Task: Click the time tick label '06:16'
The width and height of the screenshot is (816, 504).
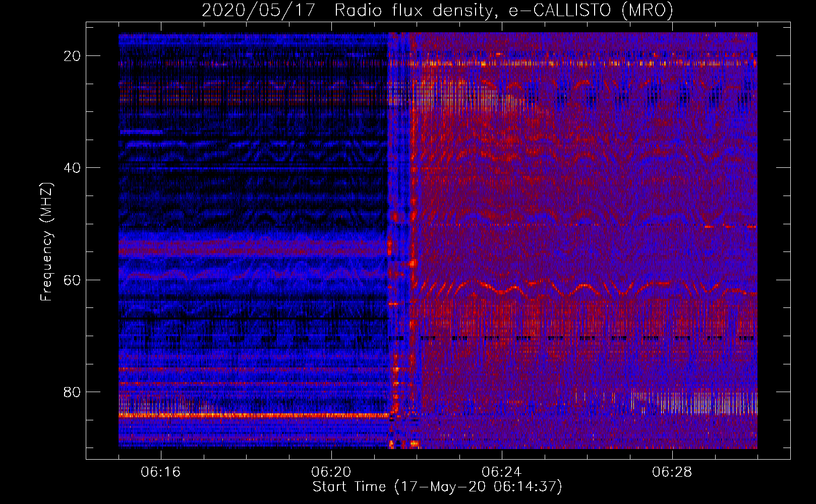Action: tap(161, 472)
